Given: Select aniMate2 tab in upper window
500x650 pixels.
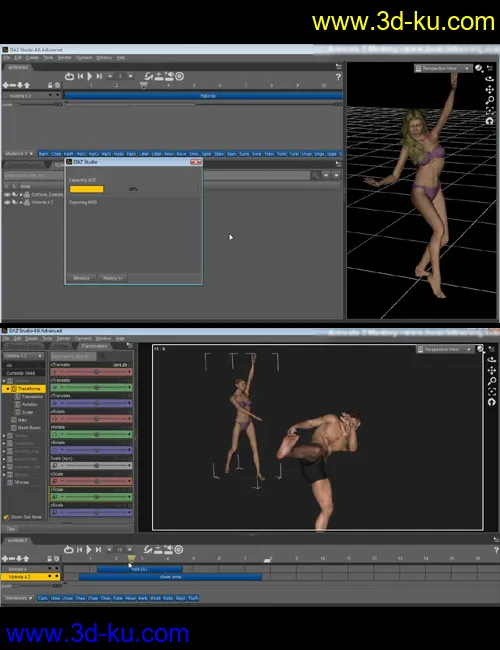Looking at the screenshot, I should (x=18, y=67).
